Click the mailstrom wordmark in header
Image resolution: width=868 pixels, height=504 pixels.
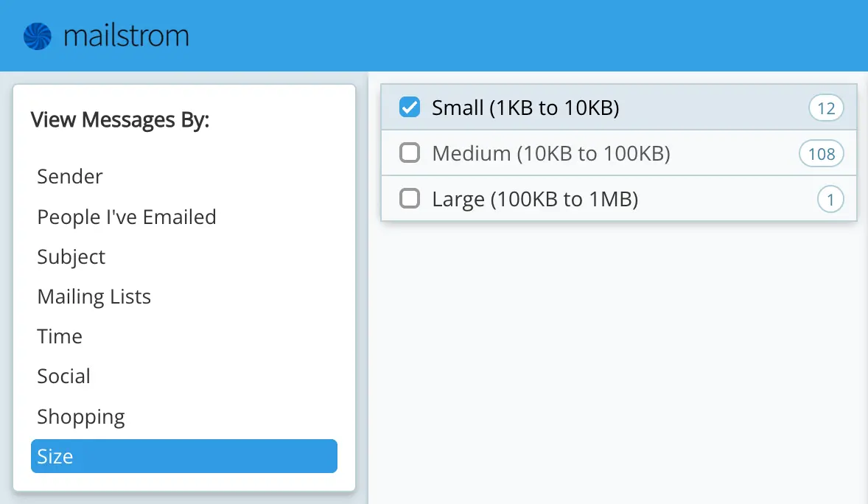tap(126, 36)
